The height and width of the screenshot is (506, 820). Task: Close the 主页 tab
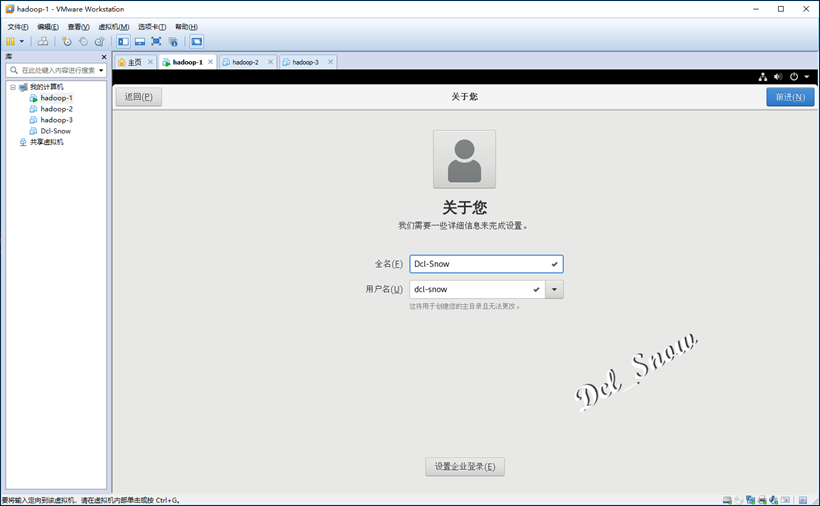click(x=150, y=62)
